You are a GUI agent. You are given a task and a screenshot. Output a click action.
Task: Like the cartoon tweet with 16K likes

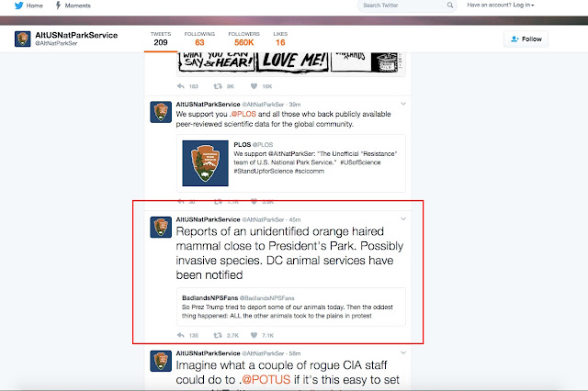(254, 86)
